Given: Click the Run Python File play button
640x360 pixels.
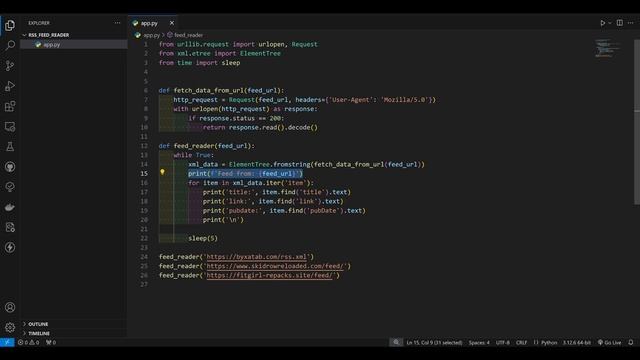Looking at the screenshot, I should point(602,23).
